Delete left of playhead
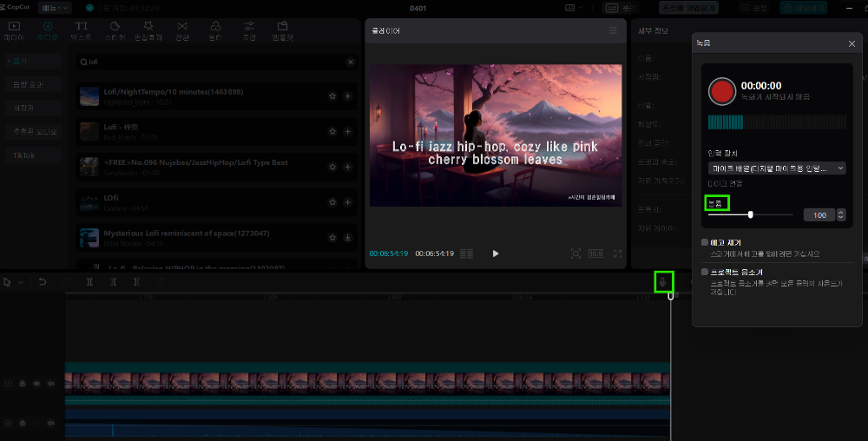 click(x=113, y=282)
